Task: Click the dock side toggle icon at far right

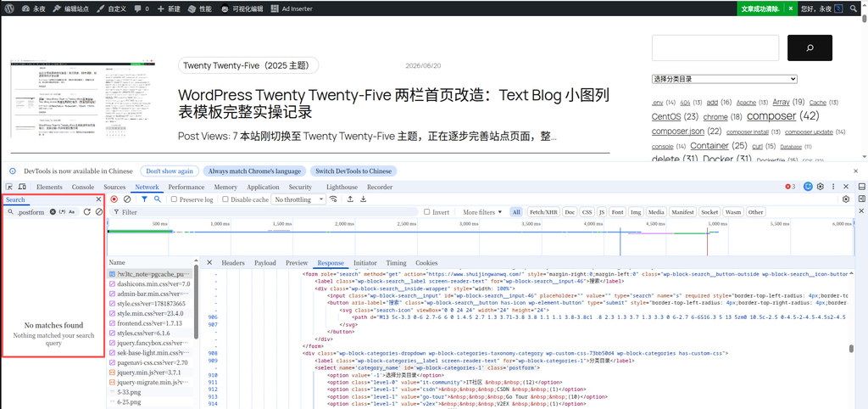Action: point(861,186)
